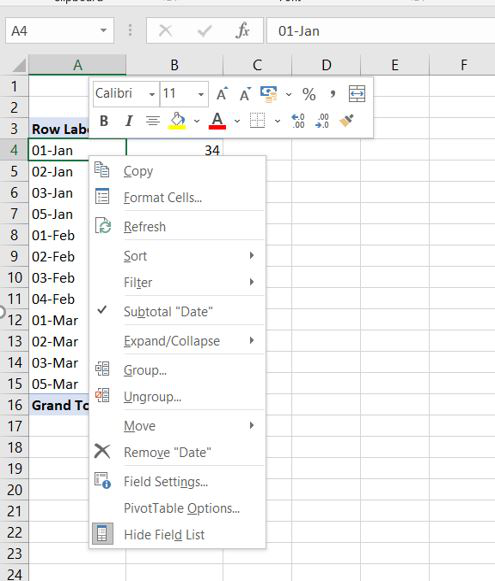Toggle Subtotal "Date" checkmark
This screenshot has width=495, height=581.
[102, 310]
